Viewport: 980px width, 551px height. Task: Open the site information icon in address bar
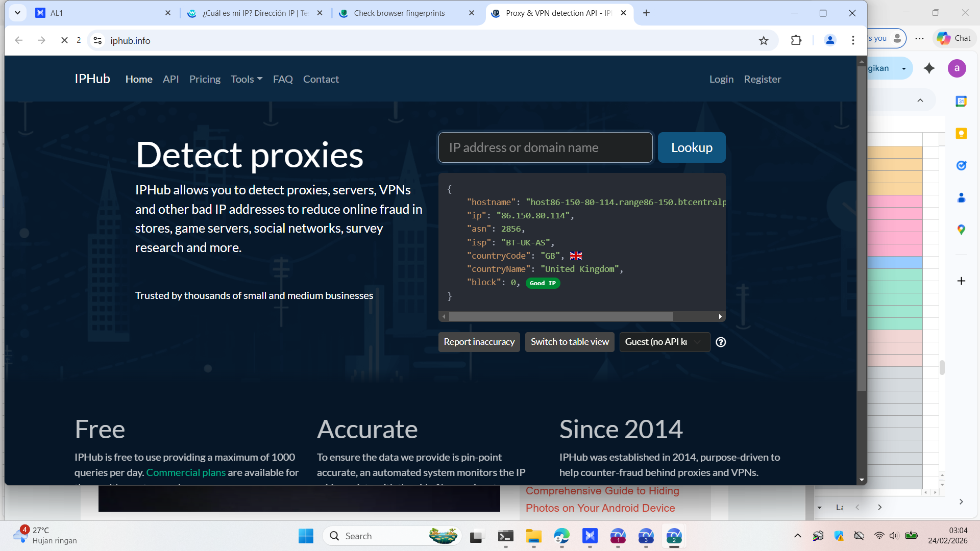[x=98, y=40]
